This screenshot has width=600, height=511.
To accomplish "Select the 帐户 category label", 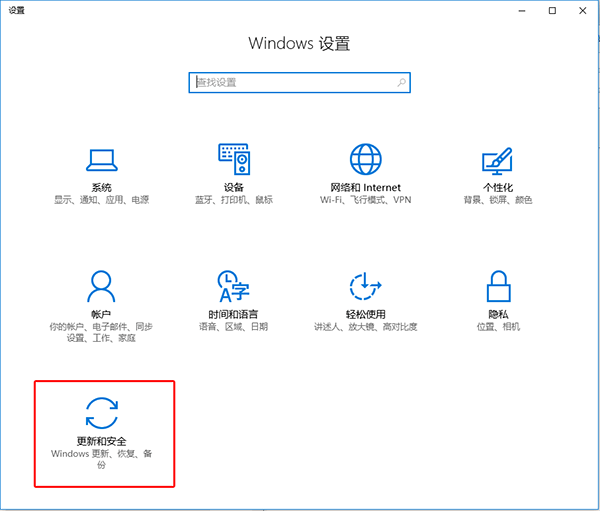I will point(101,315).
